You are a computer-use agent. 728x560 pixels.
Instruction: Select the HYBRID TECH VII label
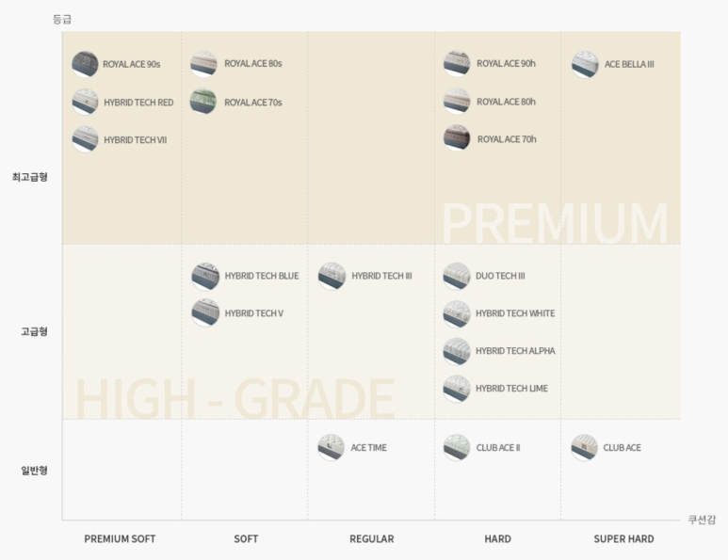(x=135, y=140)
